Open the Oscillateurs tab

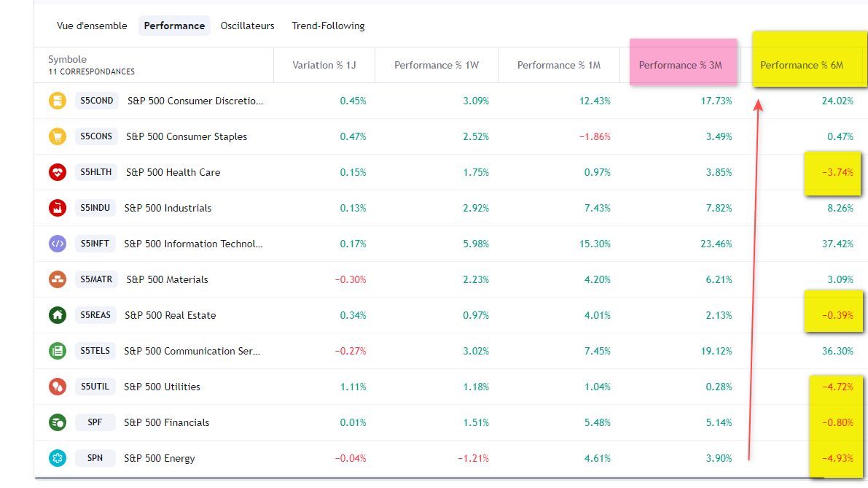click(x=248, y=26)
